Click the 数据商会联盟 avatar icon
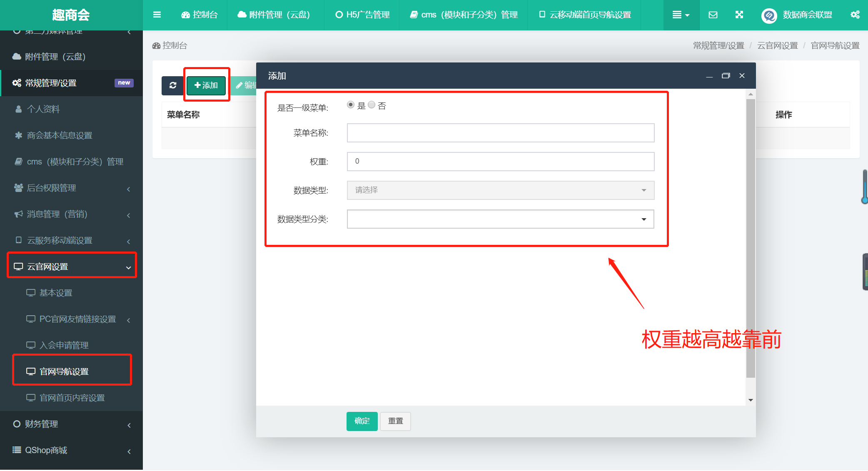The image size is (868, 471). pyautogui.click(x=769, y=16)
